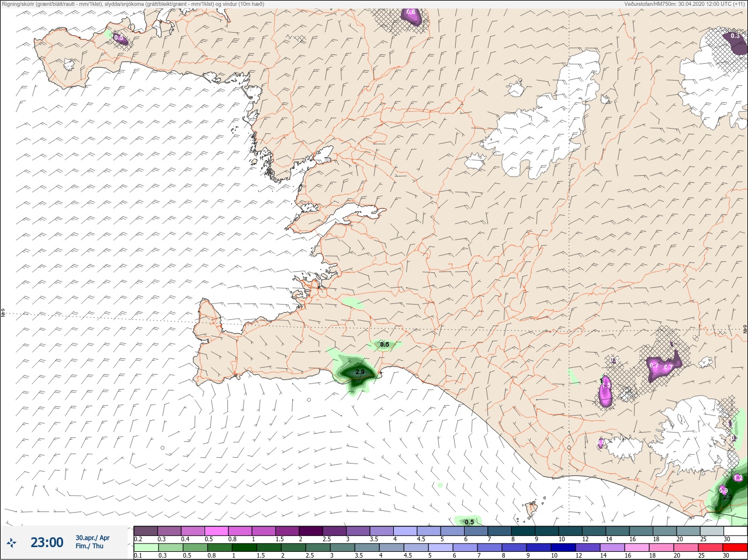Click the 1.2 value on the bottom-right pink patch

pos(737,478)
